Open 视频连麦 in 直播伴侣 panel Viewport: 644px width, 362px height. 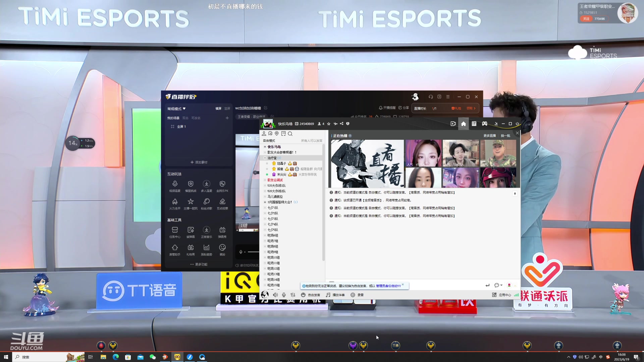(175, 186)
